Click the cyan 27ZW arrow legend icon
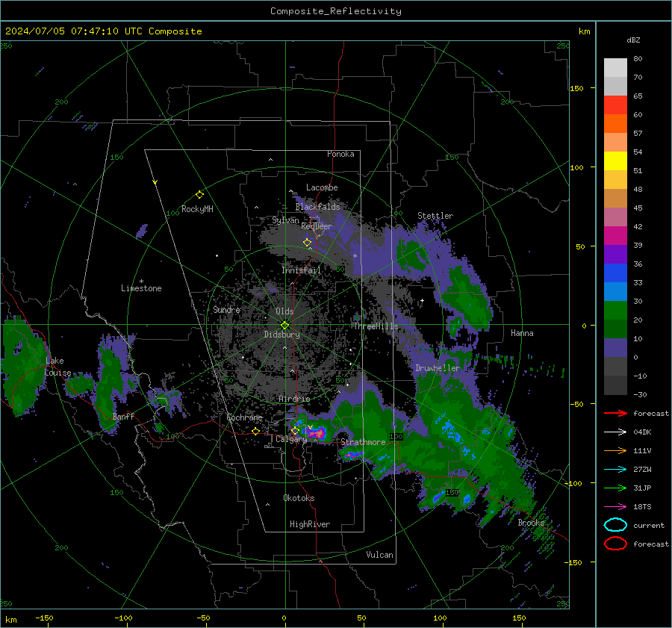This screenshot has width=672, height=628. coord(615,470)
